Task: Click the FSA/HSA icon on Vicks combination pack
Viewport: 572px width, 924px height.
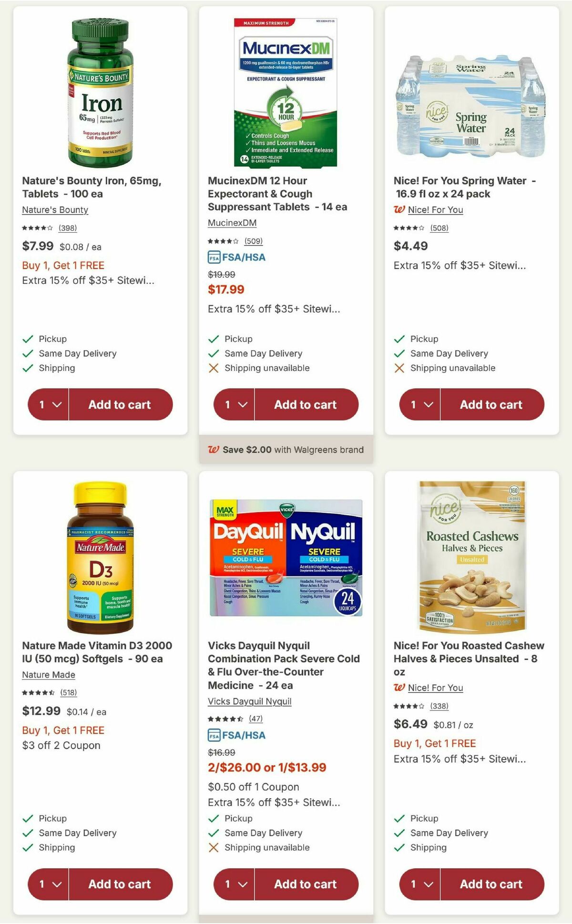Action: click(214, 735)
